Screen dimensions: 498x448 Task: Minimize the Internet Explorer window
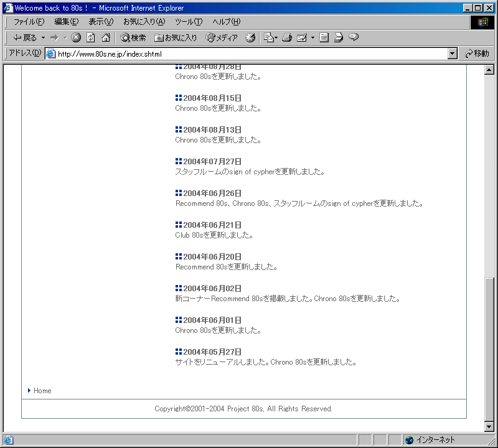point(467,8)
